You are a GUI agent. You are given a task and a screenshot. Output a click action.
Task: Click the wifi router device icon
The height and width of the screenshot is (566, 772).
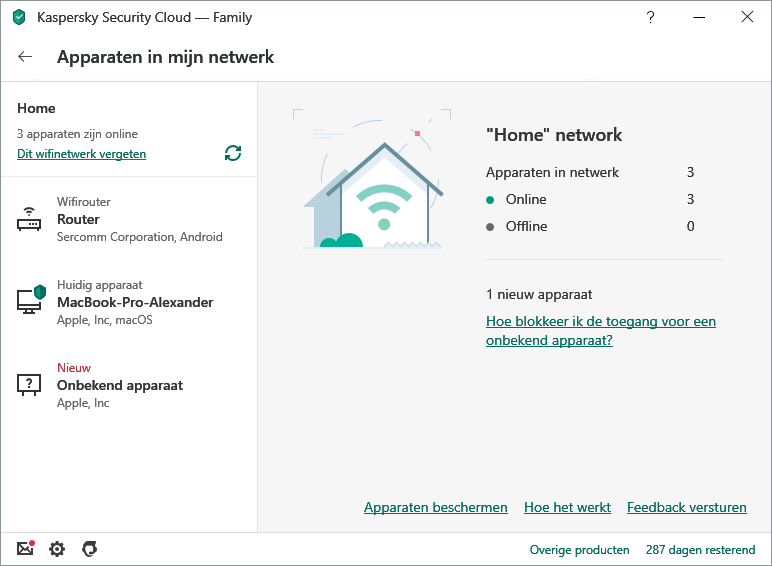(x=30, y=220)
